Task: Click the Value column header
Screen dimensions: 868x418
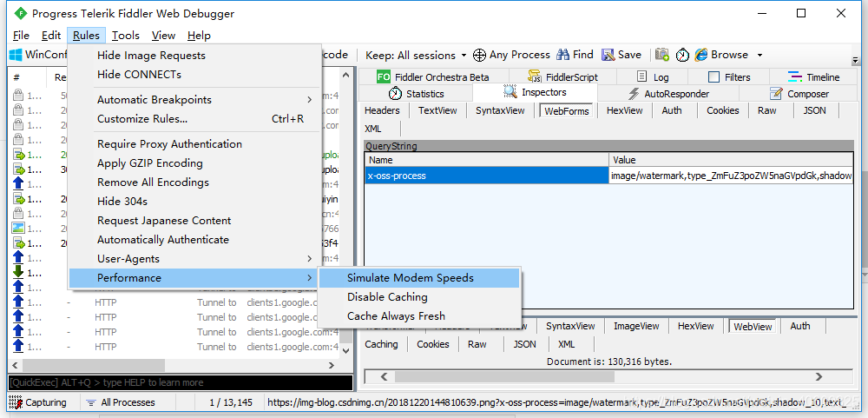Action: point(731,160)
